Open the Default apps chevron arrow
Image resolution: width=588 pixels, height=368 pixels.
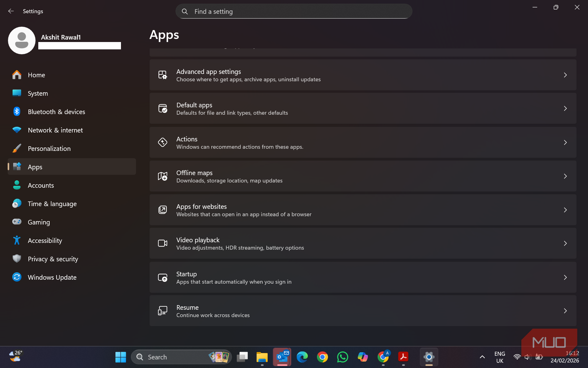pyautogui.click(x=565, y=109)
